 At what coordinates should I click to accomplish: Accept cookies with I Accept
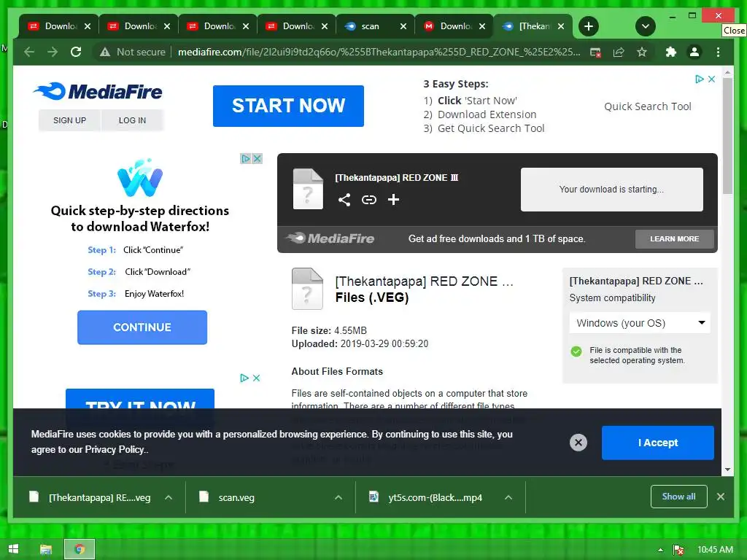pos(658,443)
